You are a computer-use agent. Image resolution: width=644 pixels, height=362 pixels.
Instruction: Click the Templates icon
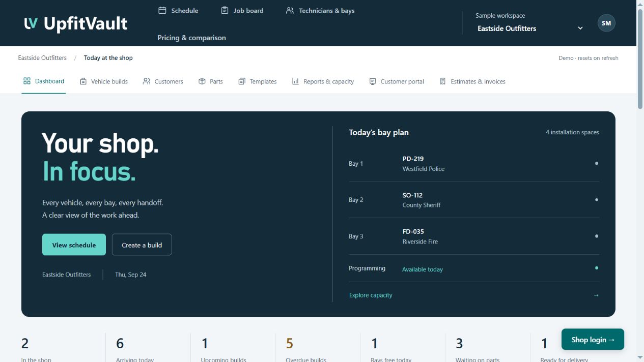(x=242, y=81)
